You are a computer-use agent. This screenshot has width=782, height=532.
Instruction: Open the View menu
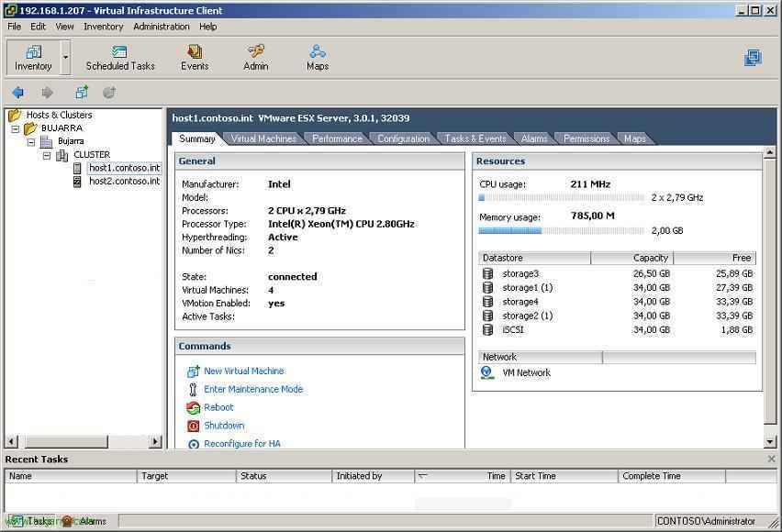point(64,27)
